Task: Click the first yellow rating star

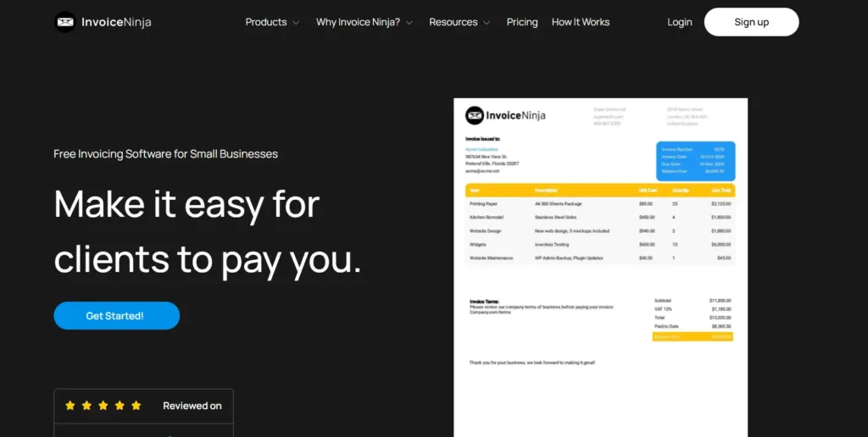Action: coord(70,406)
